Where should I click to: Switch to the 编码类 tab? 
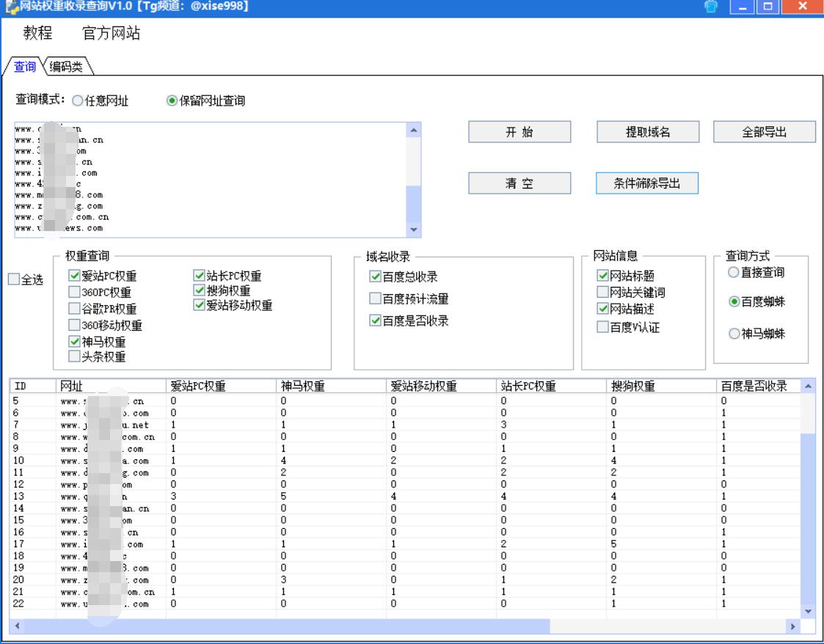(x=66, y=67)
